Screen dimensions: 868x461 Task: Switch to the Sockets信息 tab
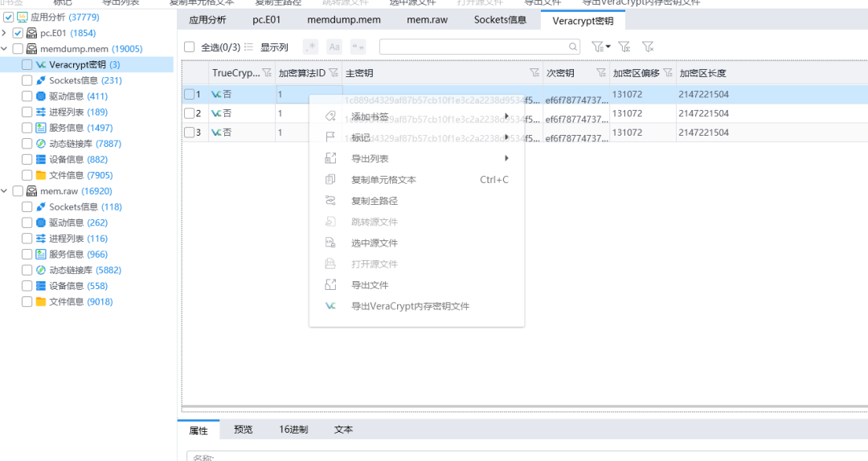pos(500,20)
